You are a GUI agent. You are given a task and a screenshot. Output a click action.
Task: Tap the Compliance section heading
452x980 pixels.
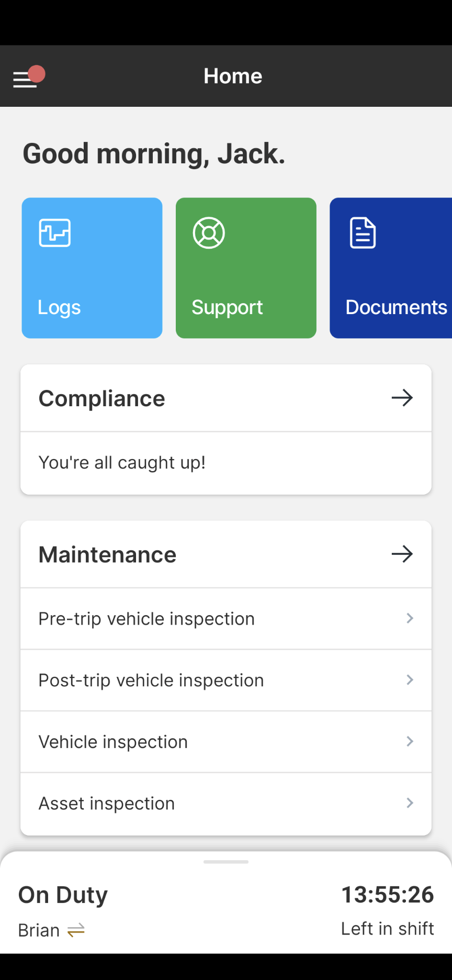102,398
